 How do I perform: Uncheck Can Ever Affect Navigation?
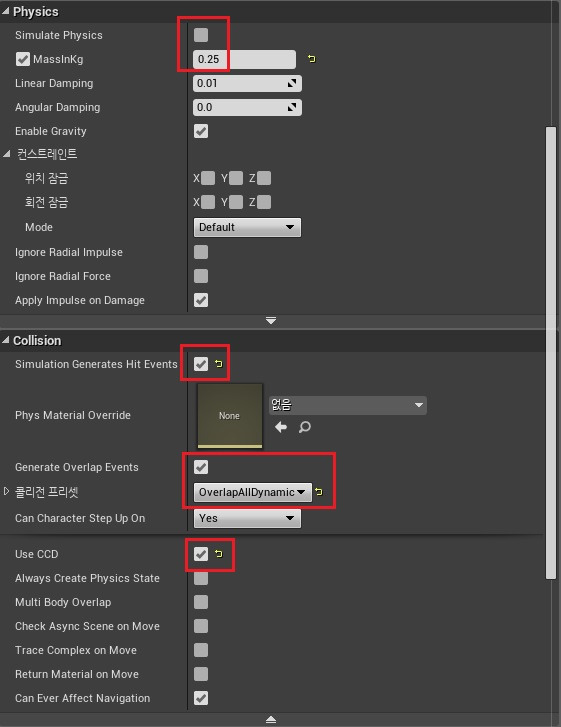pyautogui.click(x=201, y=698)
